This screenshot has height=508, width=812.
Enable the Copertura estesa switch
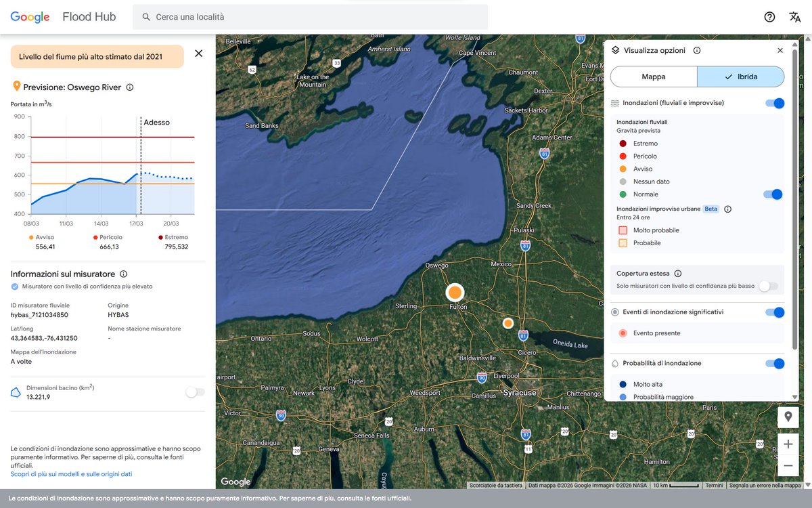768,287
